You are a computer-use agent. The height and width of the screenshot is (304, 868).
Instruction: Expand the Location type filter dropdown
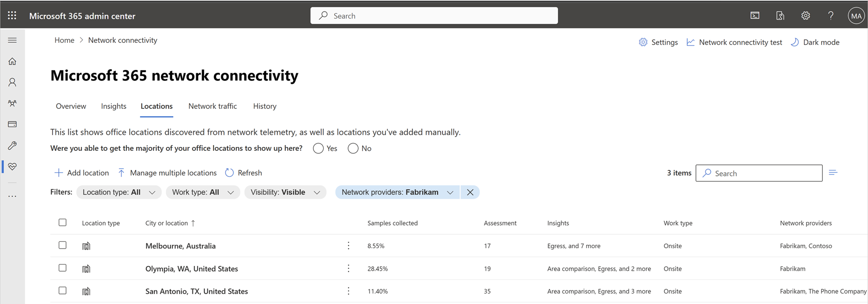coord(119,192)
